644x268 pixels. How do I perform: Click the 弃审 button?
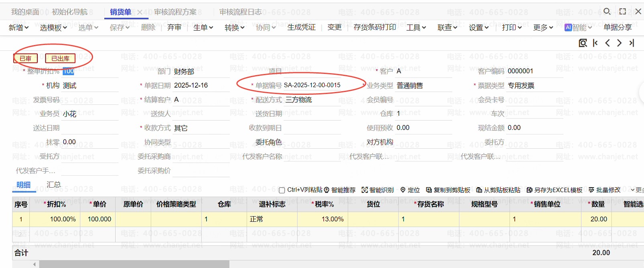(174, 27)
